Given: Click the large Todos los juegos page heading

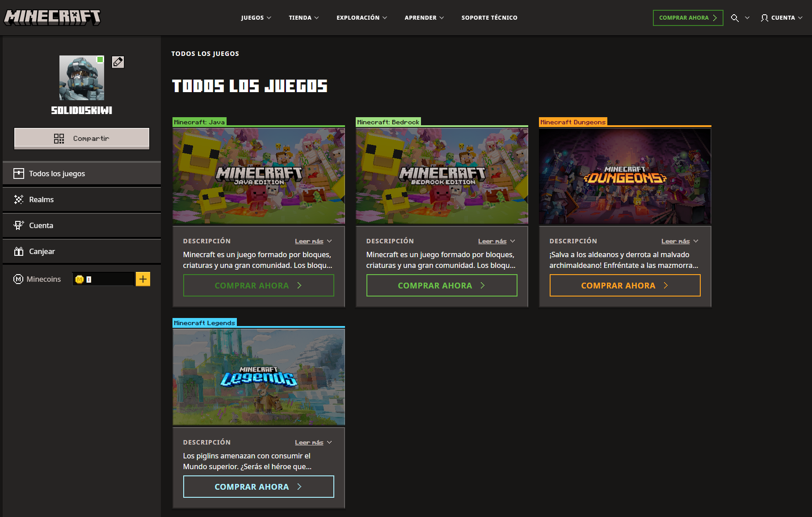Looking at the screenshot, I should (x=250, y=86).
